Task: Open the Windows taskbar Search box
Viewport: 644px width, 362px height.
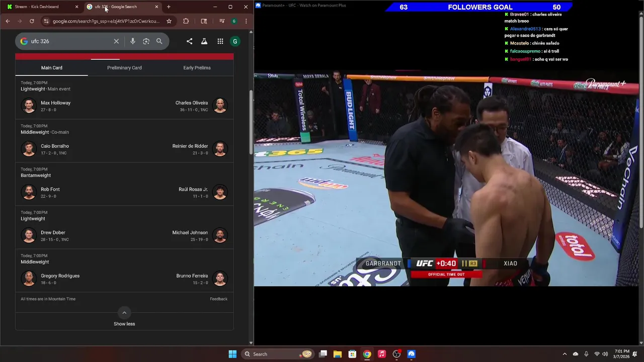Action: pos(278,354)
